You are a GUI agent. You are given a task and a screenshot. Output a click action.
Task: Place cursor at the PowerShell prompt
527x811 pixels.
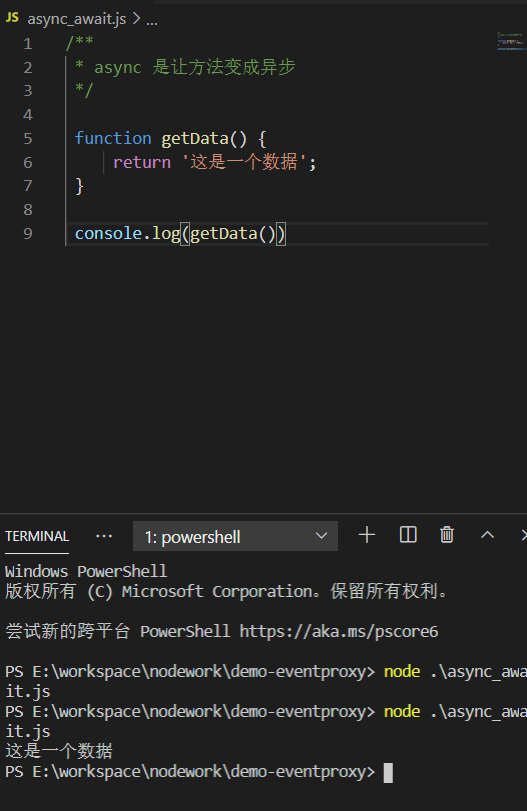coord(388,773)
